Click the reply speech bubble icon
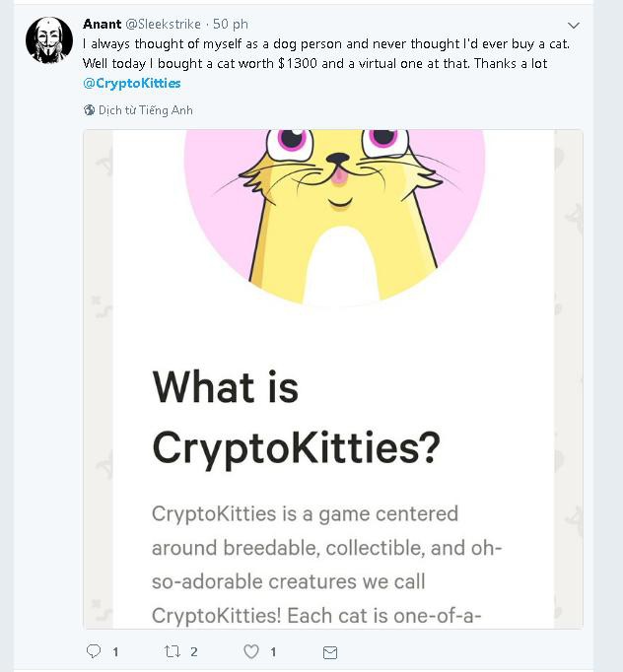This screenshot has width=623, height=672. point(94,651)
